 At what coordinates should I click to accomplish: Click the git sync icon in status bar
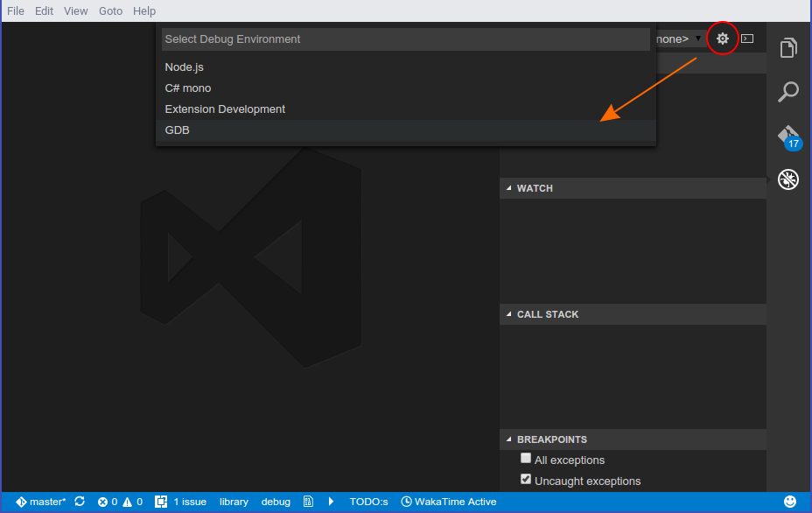[x=80, y=502]
